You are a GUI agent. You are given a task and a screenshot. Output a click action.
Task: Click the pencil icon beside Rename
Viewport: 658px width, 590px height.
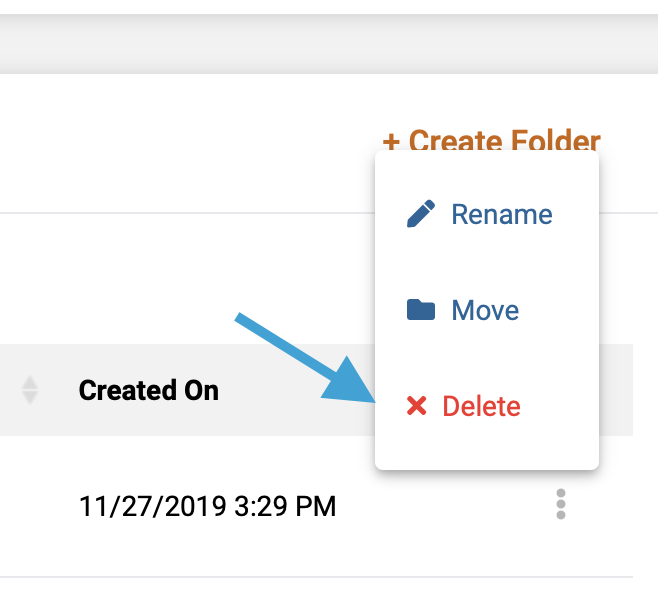(x=421, y=214)
